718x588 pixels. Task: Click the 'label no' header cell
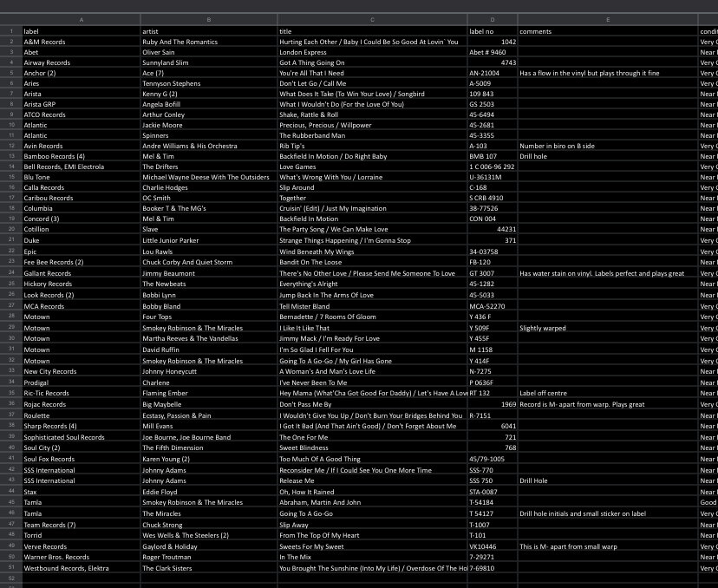click(493, 31)
